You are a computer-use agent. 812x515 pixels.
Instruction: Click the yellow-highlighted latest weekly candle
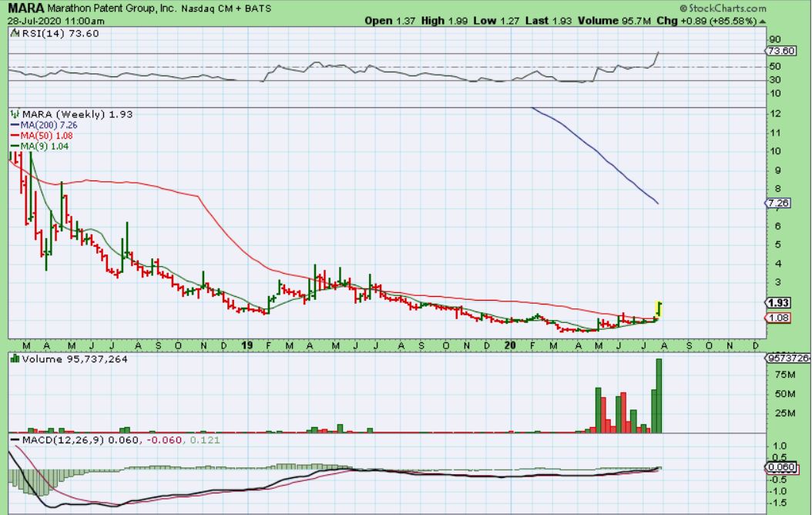(659, 308)
